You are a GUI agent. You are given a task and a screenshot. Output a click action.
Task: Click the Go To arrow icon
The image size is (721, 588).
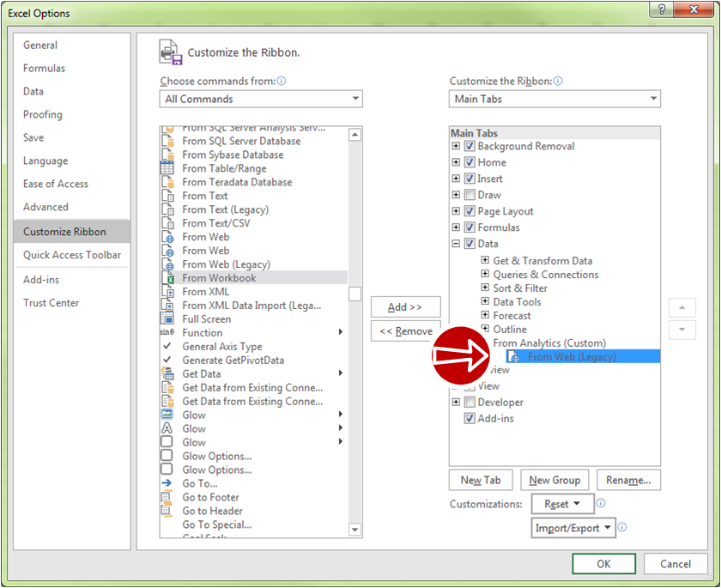167,484
